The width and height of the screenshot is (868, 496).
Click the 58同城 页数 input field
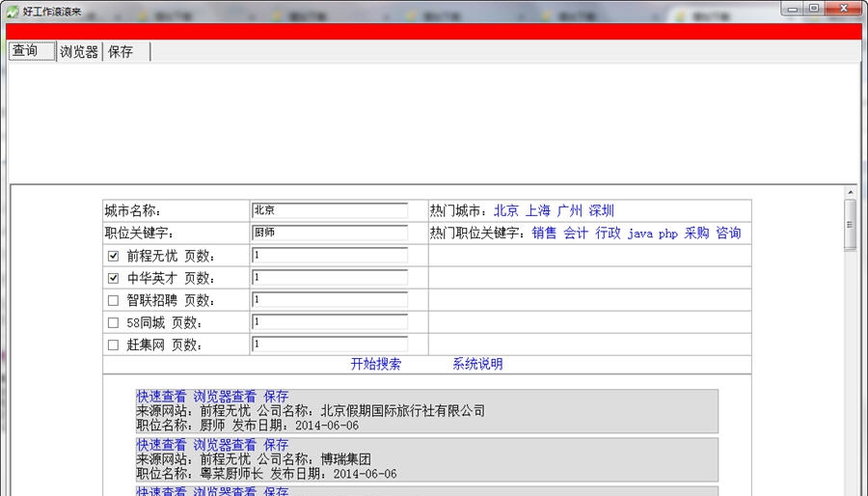(x=330, y=321)
